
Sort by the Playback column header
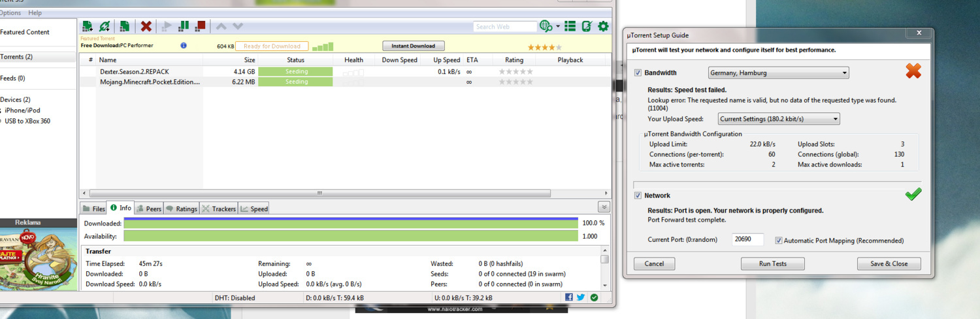click(570, 60)
